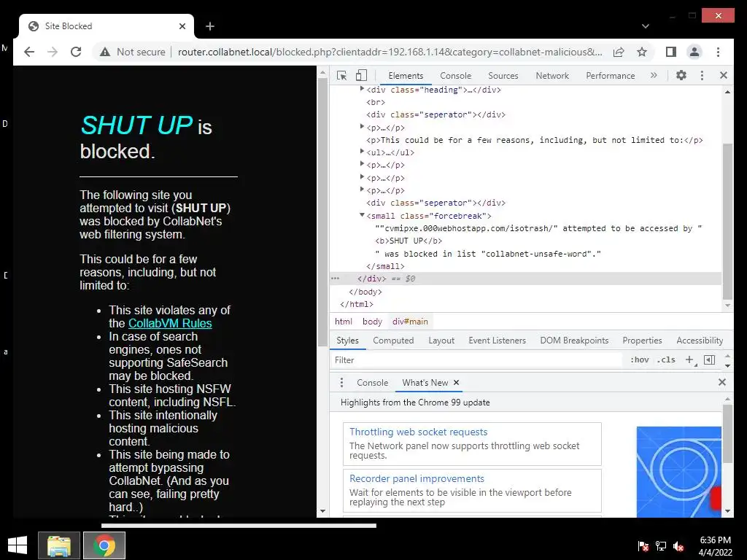Open the DevTools customize menu
Screen dimensions: 747x560
(702, 75)
